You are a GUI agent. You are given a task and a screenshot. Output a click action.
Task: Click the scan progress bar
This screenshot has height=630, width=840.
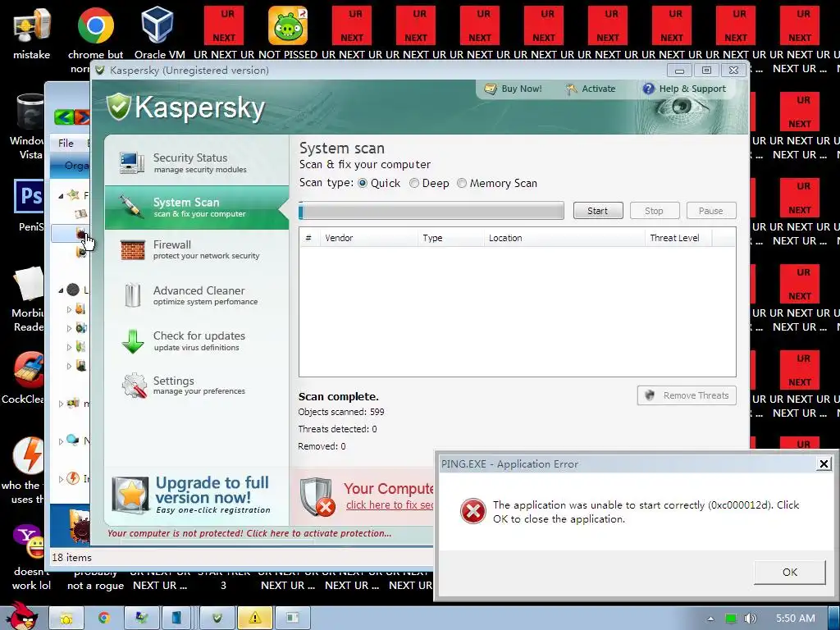click(431, 211)
